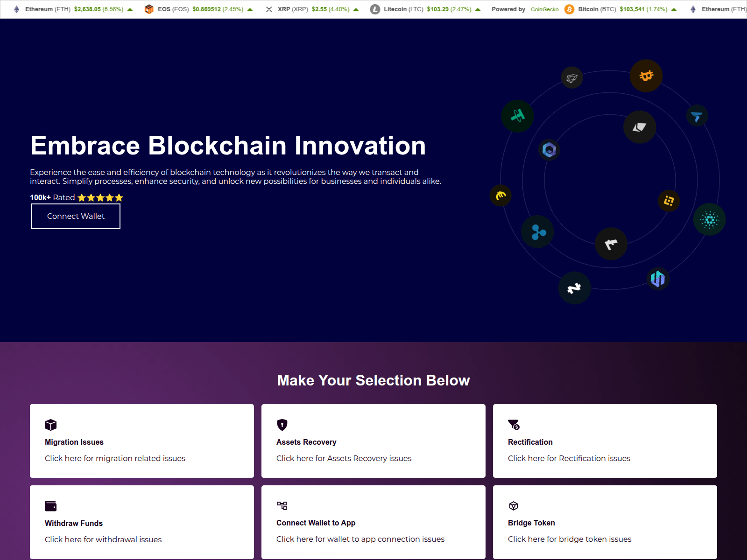Select the Bridge Token card
Viewport: 747px width, 560px height.
605,522
